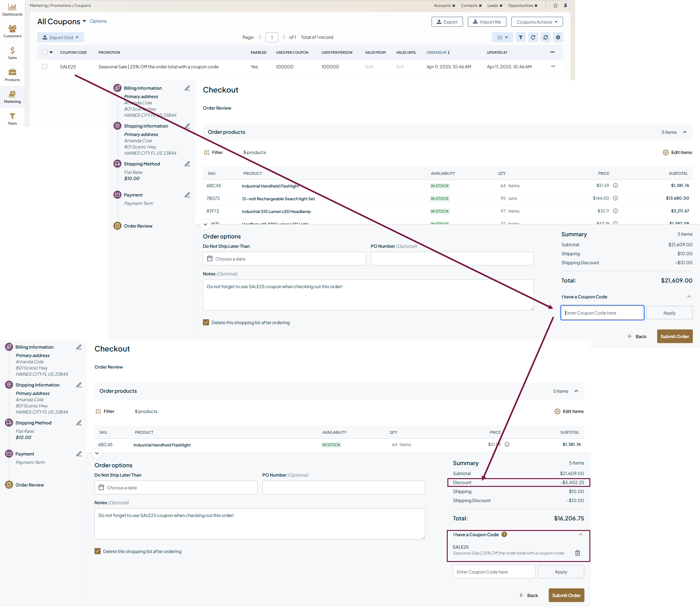Open the Marketing sidebar menu item

[12, 97]
